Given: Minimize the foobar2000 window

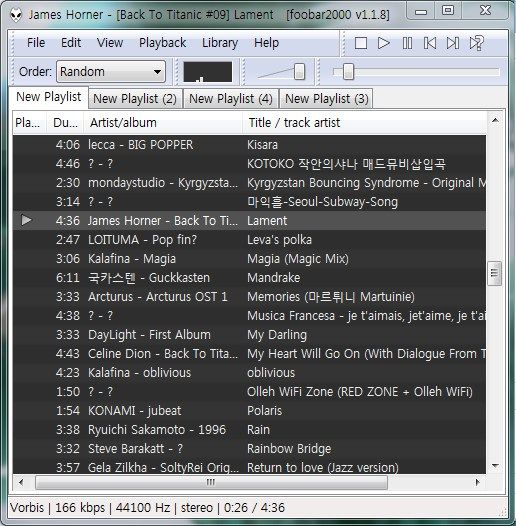Looking at the screenshot, I should tap(421, 12).
